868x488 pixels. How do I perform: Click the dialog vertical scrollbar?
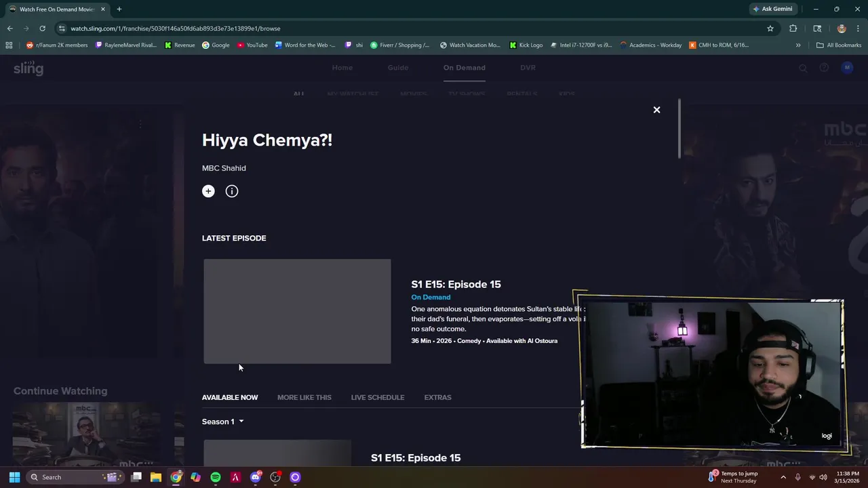(679, 129)
